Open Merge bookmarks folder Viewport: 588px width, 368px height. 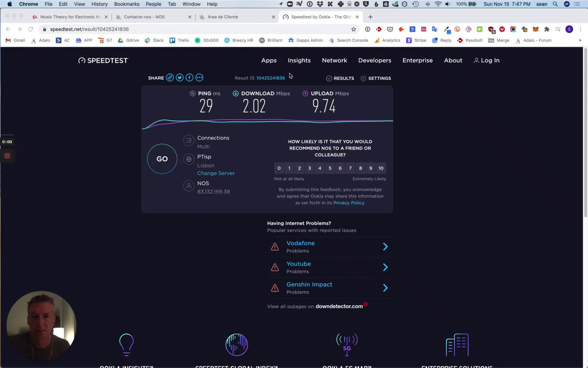499,40
